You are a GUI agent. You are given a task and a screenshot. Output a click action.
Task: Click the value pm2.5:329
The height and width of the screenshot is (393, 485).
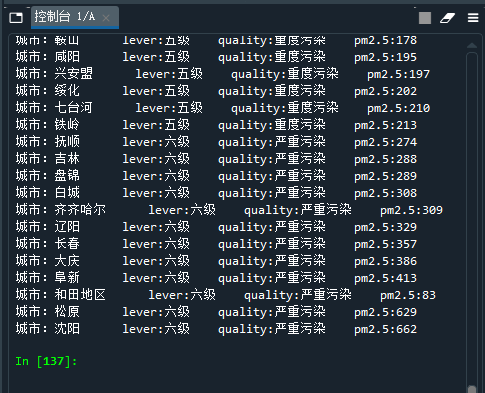[x=385, y=227]
